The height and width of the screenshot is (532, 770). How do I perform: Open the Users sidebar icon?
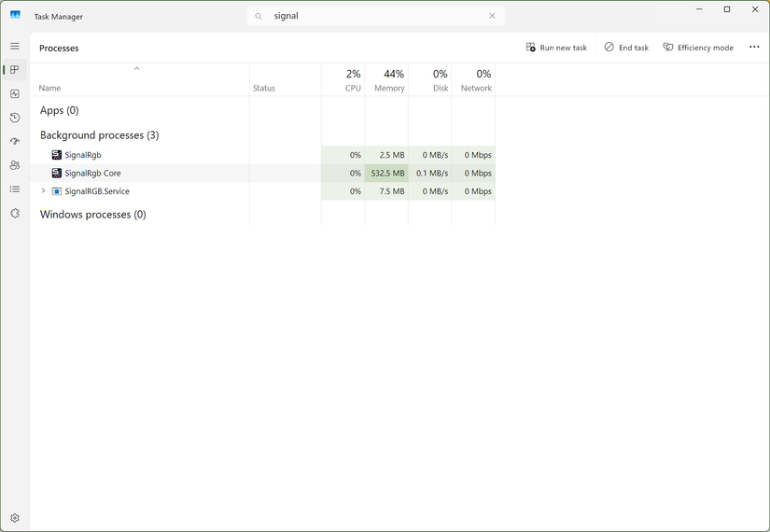(15, 165)
